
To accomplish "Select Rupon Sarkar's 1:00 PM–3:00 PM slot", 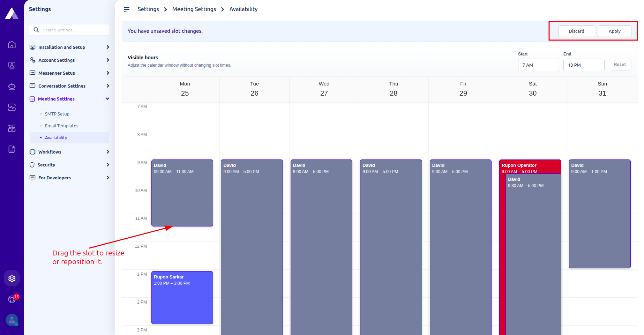I will coord(182,298).
